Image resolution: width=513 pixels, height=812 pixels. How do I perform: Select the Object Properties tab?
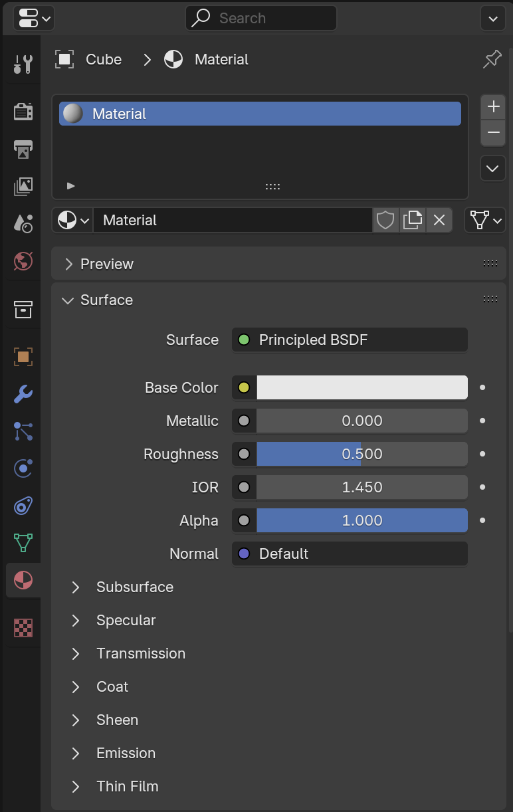[x=23, y=357]
